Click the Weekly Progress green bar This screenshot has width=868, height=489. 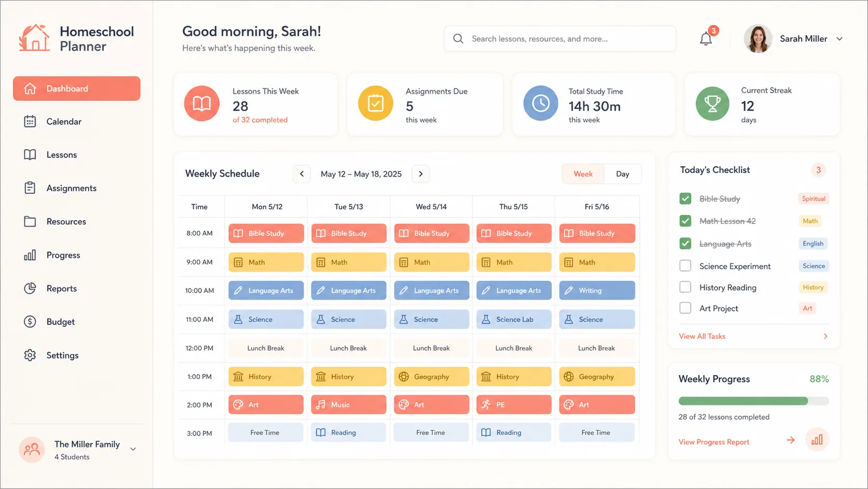pyautogui.click(x=743, y=401)
